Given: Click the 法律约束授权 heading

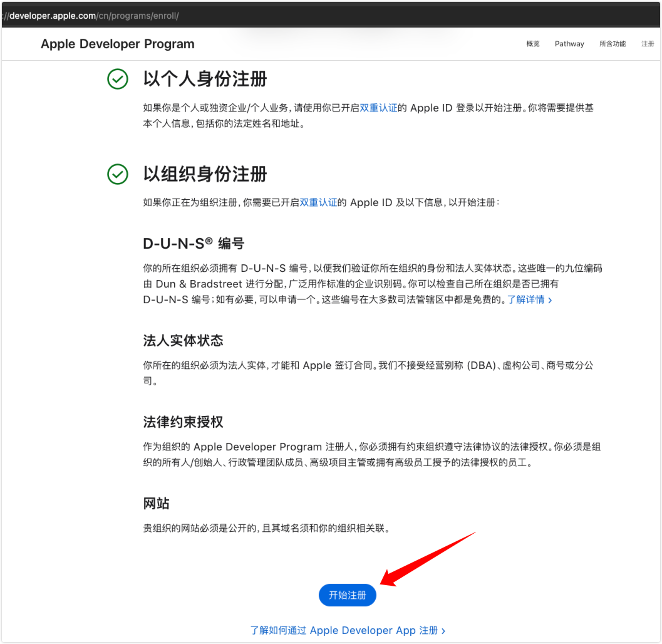Looking at the screenshot, I should [183, 422].
